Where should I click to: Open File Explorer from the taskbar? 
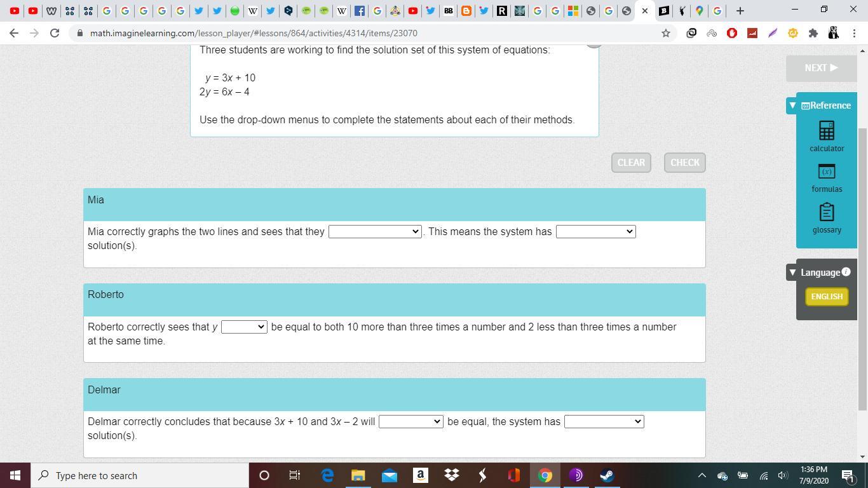coord(358,475)
